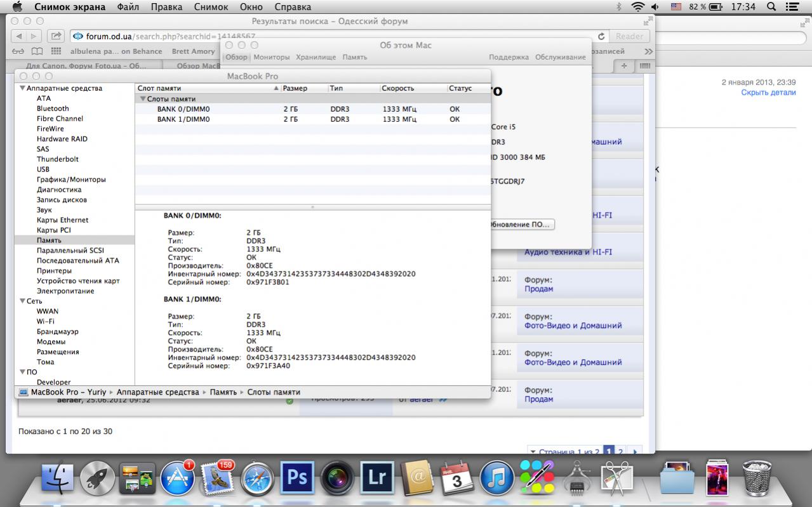The width and height of the screenshot is (812, 507).
Task: Open Contacts address book in Dock
Action: tap(417, 478)
